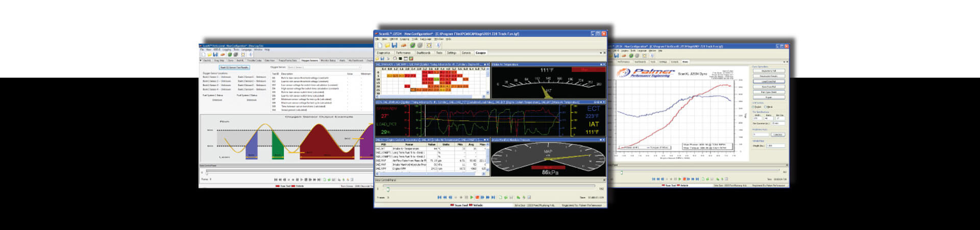Click Load Dyno Pull button in right window
980x230 pixels.
pyautogui.click(x=769, y=81)
